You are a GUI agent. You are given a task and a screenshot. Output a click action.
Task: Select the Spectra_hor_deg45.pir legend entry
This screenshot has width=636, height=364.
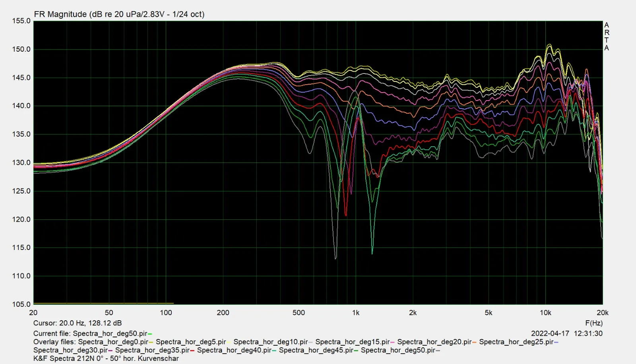click(316, 350)
